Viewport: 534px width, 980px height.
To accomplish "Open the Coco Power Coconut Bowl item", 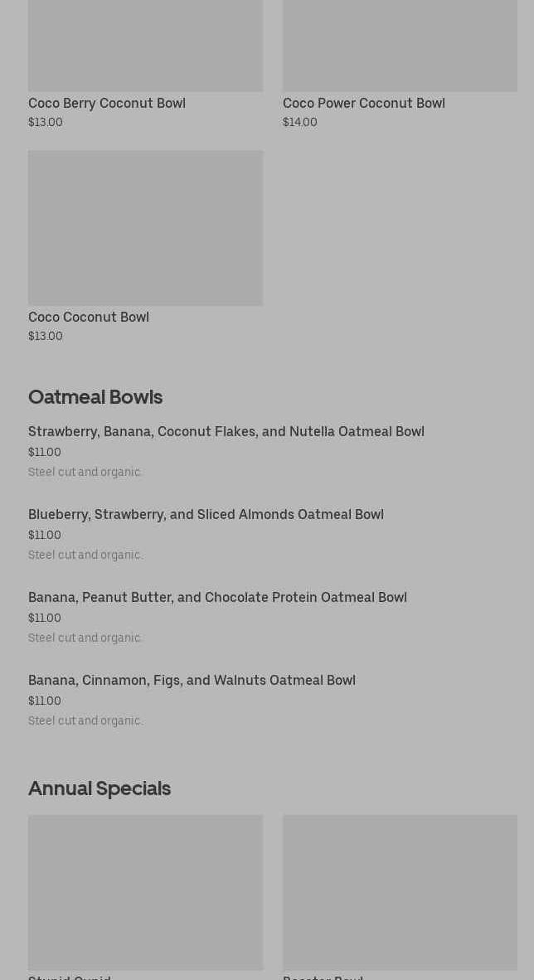I will 363,103.
